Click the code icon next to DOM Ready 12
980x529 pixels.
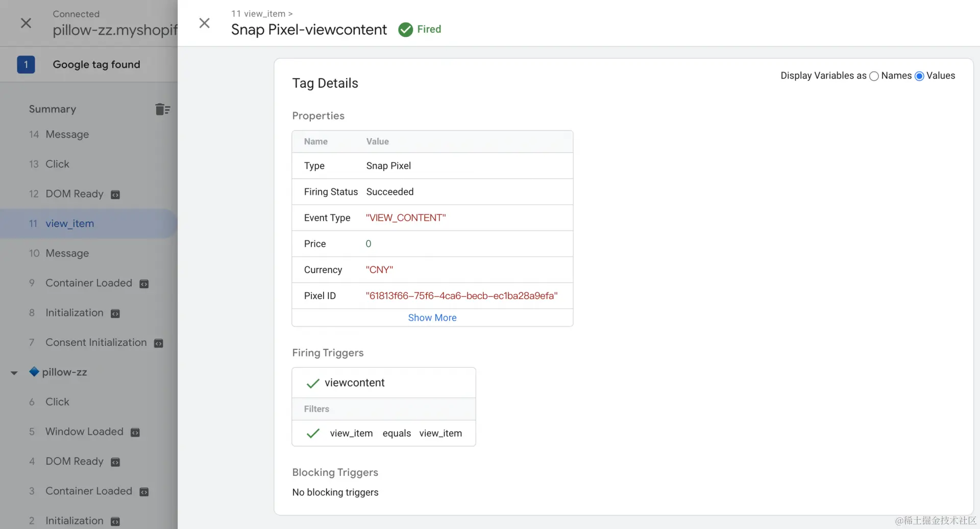coord(115,195)
